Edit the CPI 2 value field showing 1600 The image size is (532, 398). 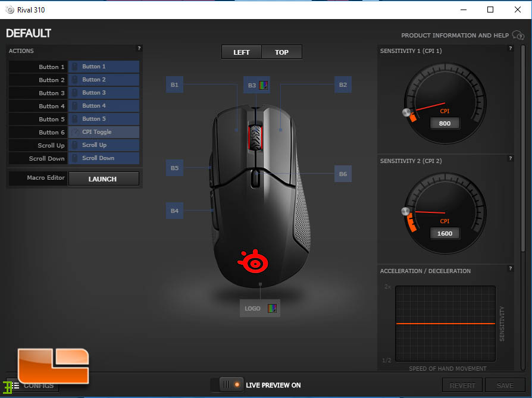445,233
